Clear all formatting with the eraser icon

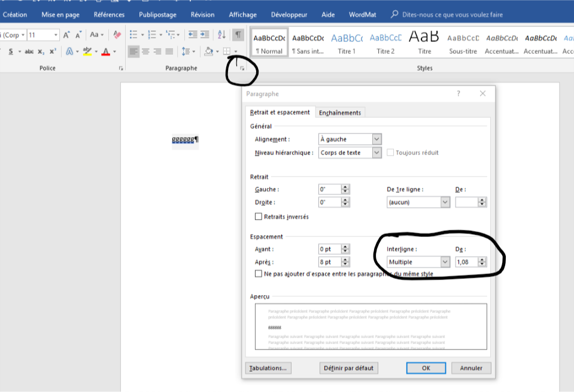pos(117,35)
